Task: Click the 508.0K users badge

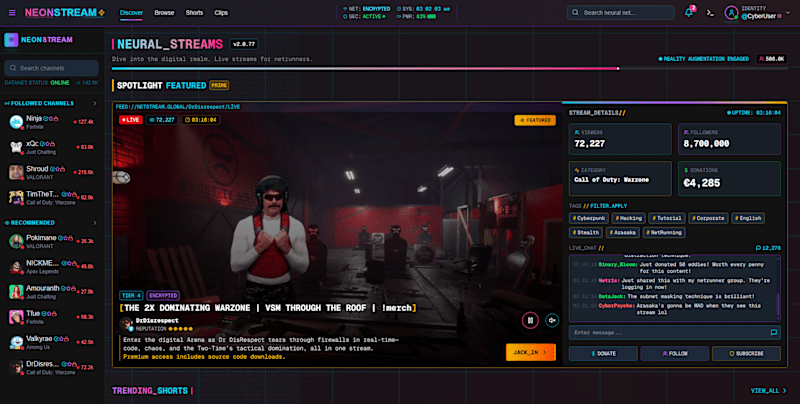Action: (771, 59)
